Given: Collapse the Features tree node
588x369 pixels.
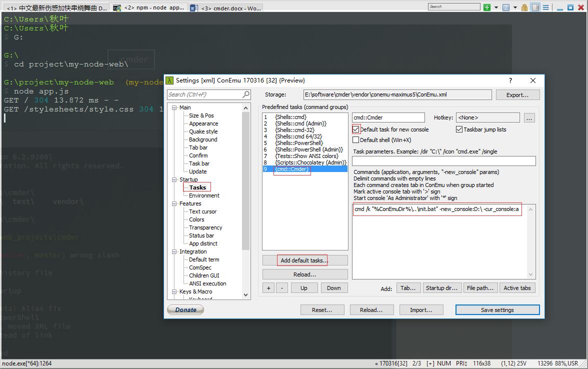Looking at the screenshot, I should pos(174,203).
